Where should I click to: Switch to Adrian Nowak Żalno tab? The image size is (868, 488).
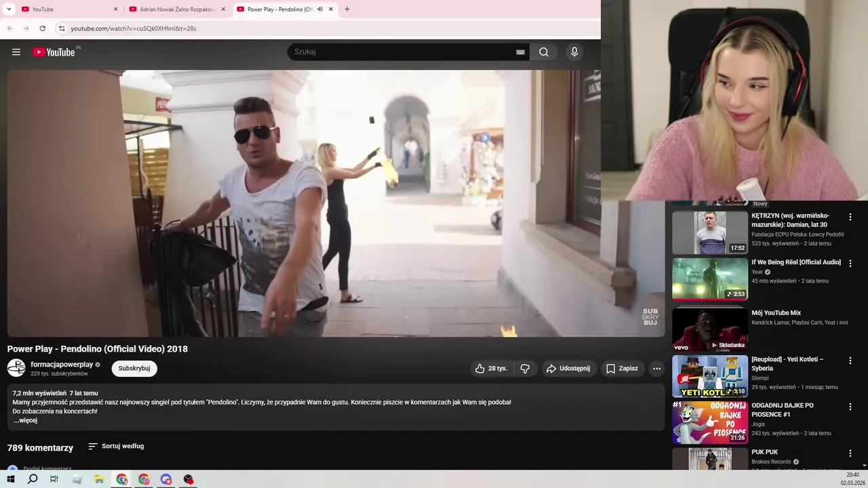click(176, 9)
